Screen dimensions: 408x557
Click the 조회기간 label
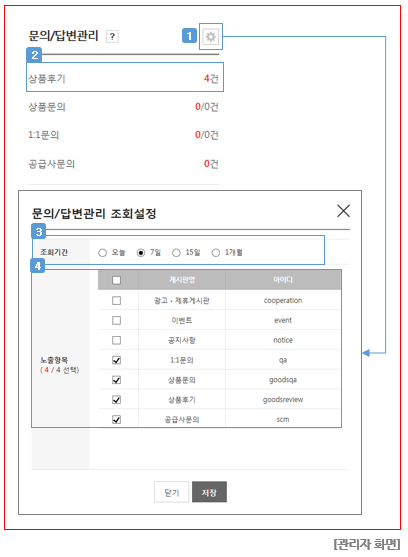click(x=54, y=252)
